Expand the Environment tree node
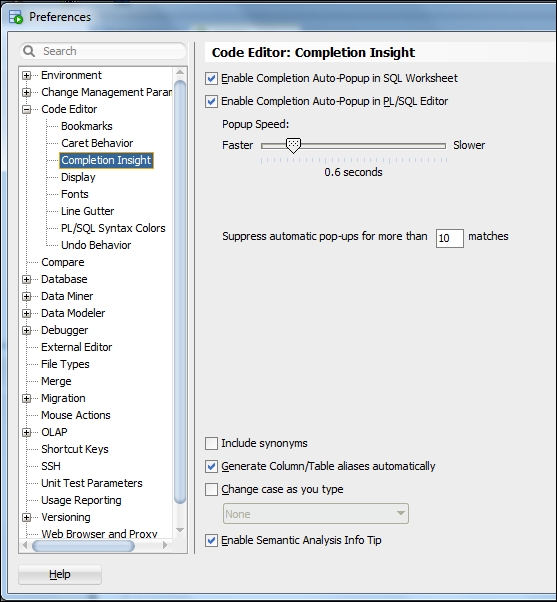 point(26,75)
